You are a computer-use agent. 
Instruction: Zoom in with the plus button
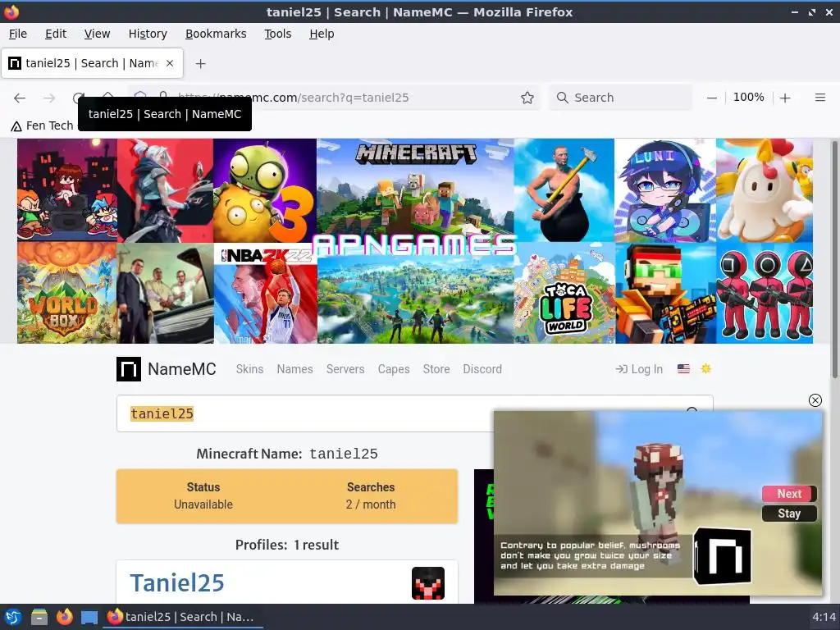tap(785, 98)
